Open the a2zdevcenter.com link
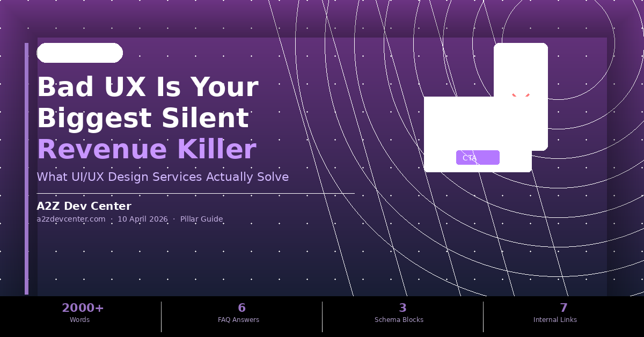Image resolution: width=644 pixels, height=337 pixels. [x=71, y=219]
